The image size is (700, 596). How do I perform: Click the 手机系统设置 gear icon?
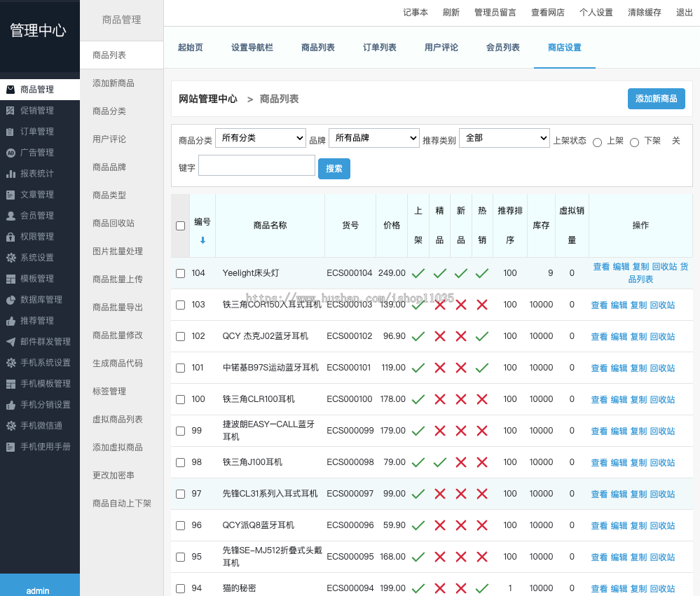point(11,363)
